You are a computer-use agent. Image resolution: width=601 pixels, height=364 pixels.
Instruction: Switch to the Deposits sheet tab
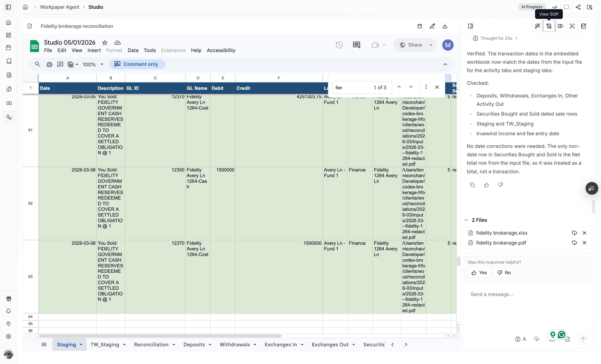tap(194, 345)
